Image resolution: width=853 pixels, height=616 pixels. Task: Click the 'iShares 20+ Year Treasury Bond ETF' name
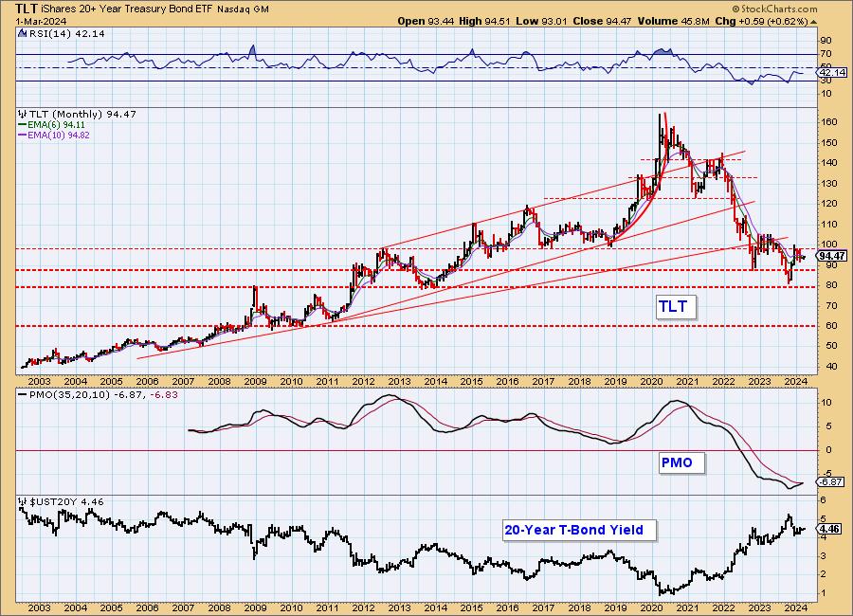[x=127, y=9]
